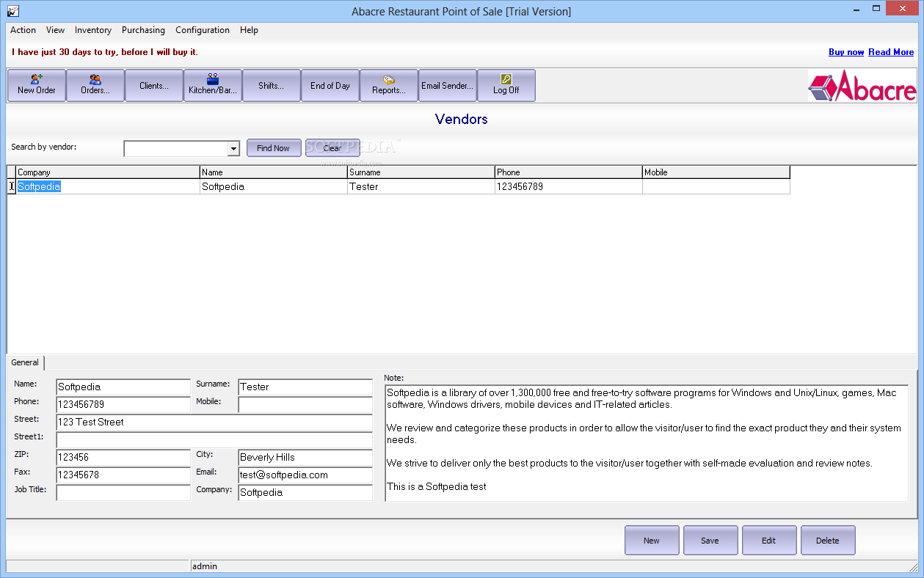Select the 123456789 phone cell in grid

(x=569, y=186)
